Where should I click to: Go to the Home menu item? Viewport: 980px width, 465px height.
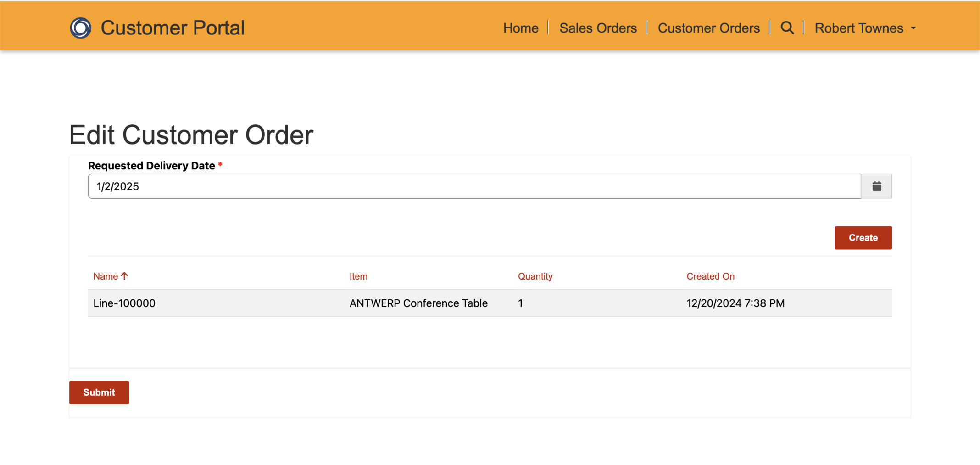pos(521,28)
